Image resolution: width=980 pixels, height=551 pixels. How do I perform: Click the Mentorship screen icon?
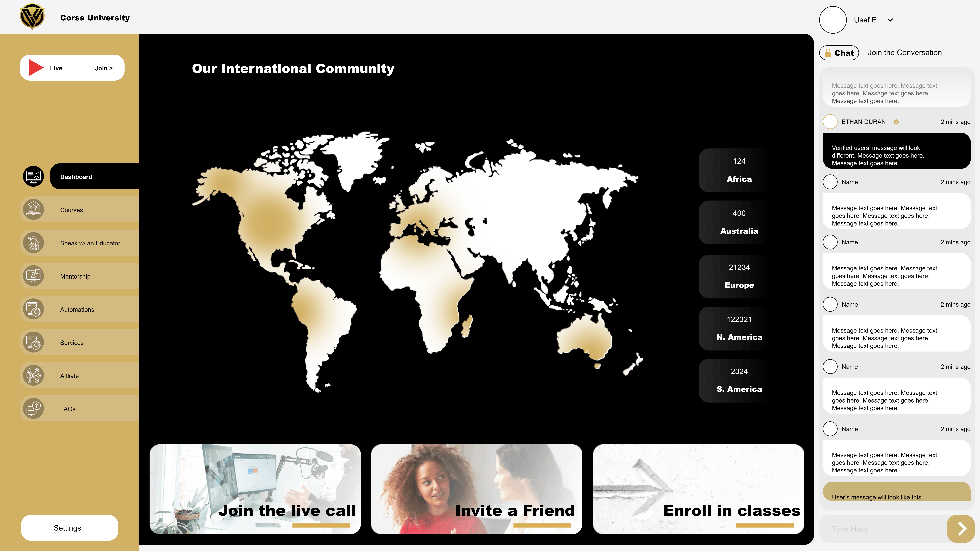pyautogui.click(x=33, y=276)
